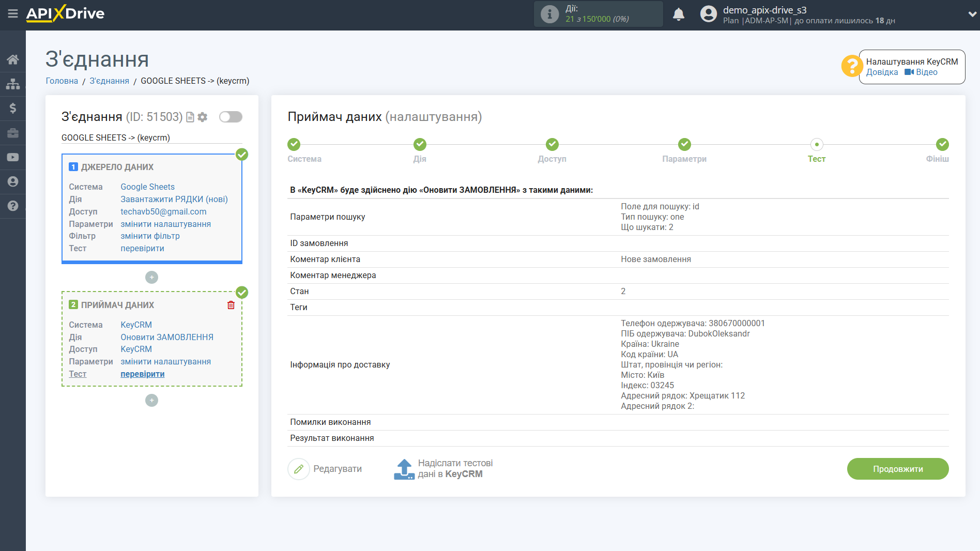Image resolution: width=980 pixels, height=551 pixels.
Task: Go to Фініш step
Action: 942,144
